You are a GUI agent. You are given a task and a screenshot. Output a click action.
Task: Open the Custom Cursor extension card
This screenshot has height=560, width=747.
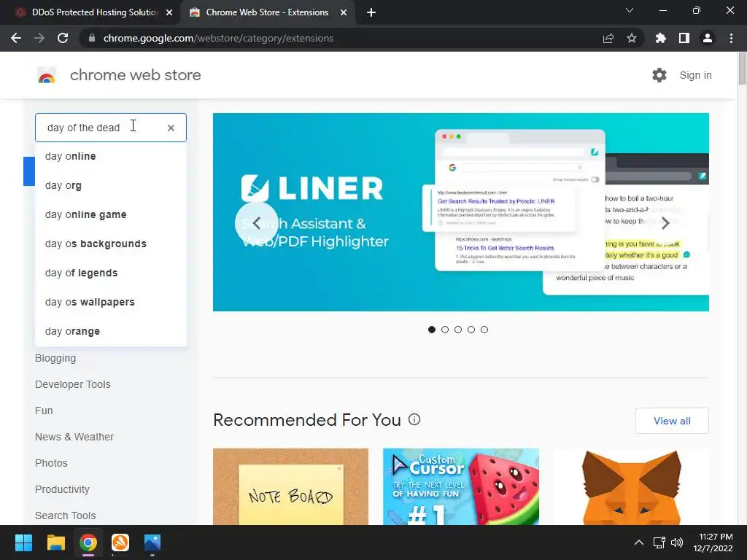[461, 486]
